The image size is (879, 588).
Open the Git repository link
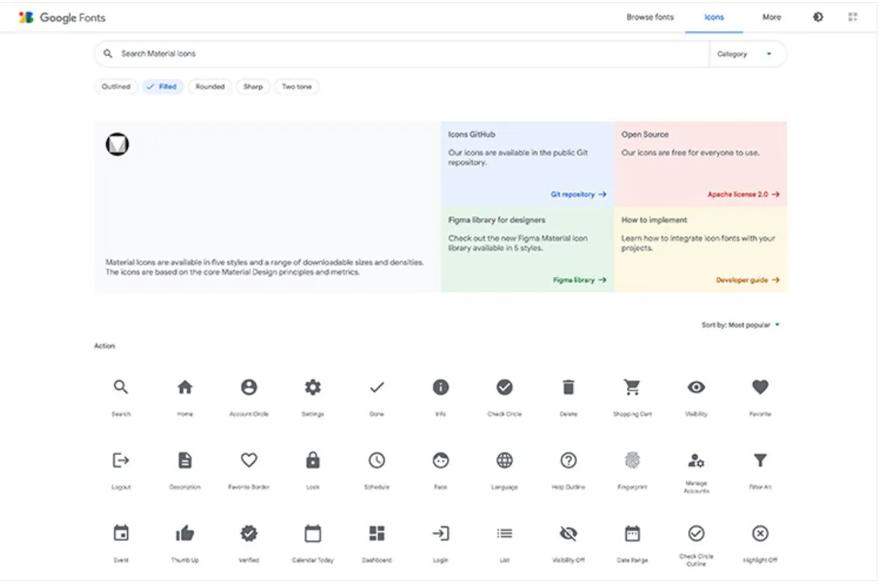[578, 194]
